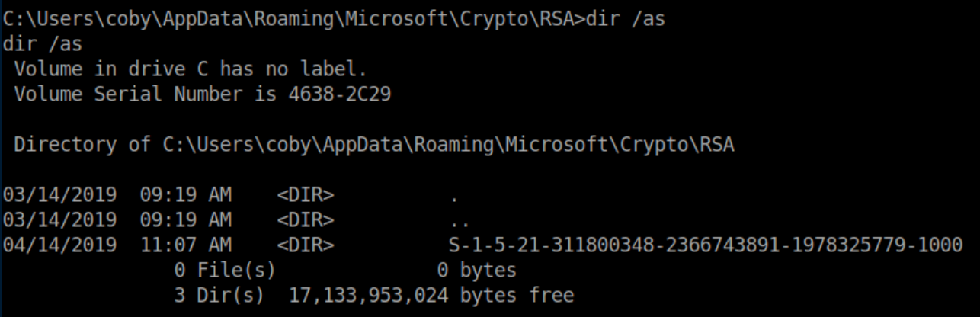Click the first 03/14/2019 date entry
Image resolution: width=980 pixels, height=317 pixels.
click(x=59, y=195)
